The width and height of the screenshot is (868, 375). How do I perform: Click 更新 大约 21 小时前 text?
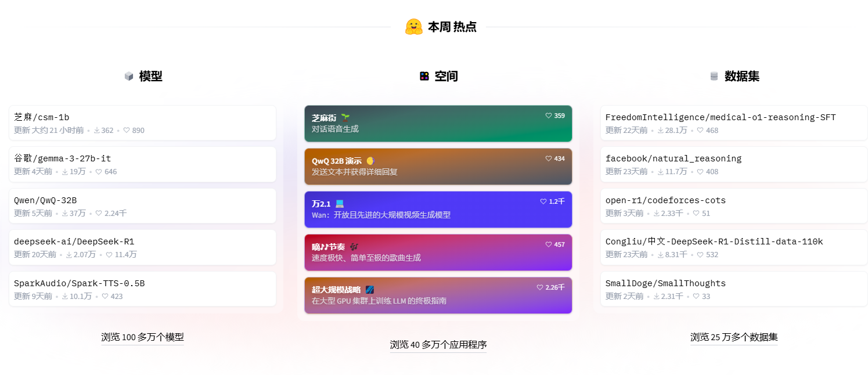coord(49,131)
